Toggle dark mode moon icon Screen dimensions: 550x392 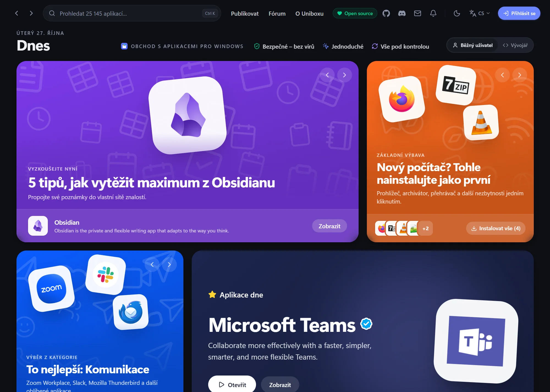point(457,13)
